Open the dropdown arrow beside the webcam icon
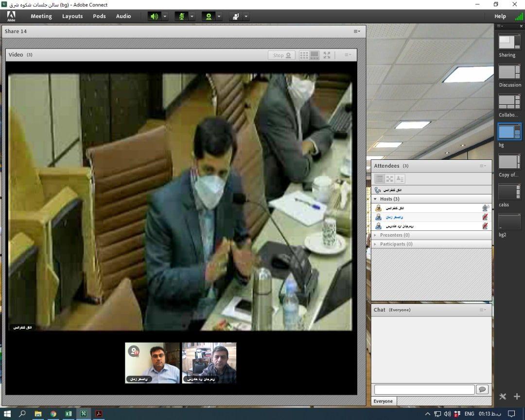525x420 pixels. (x=219, y=16)
